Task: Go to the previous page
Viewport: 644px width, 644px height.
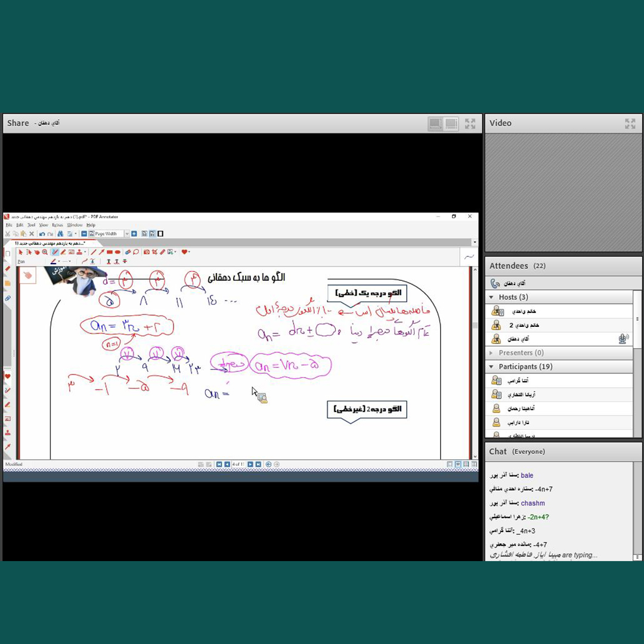Action: (x=227, y=464)
